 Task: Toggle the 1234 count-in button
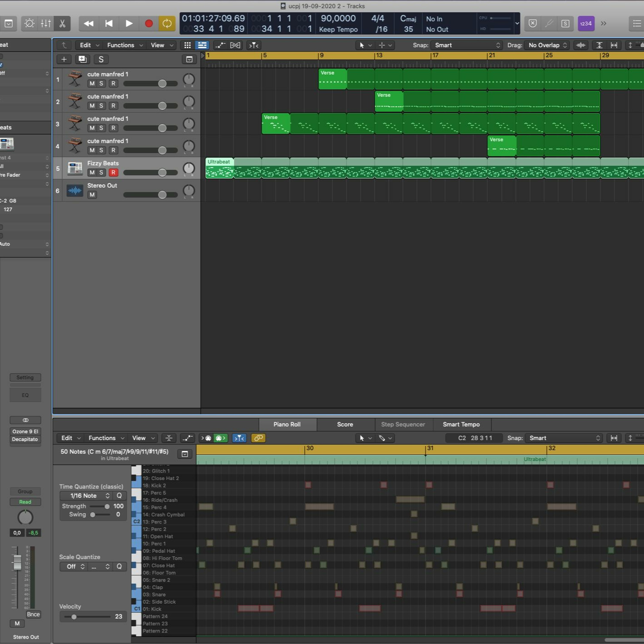pos(586,24)
